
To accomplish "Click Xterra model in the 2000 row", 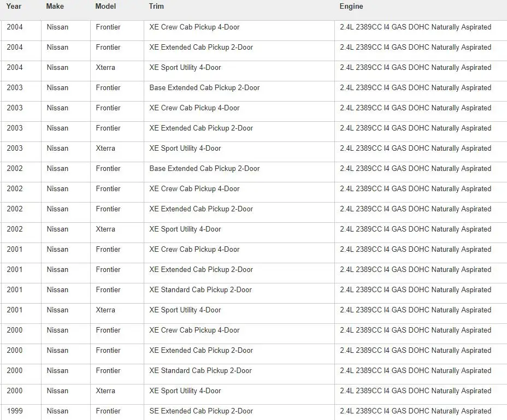I will (105, 391).
